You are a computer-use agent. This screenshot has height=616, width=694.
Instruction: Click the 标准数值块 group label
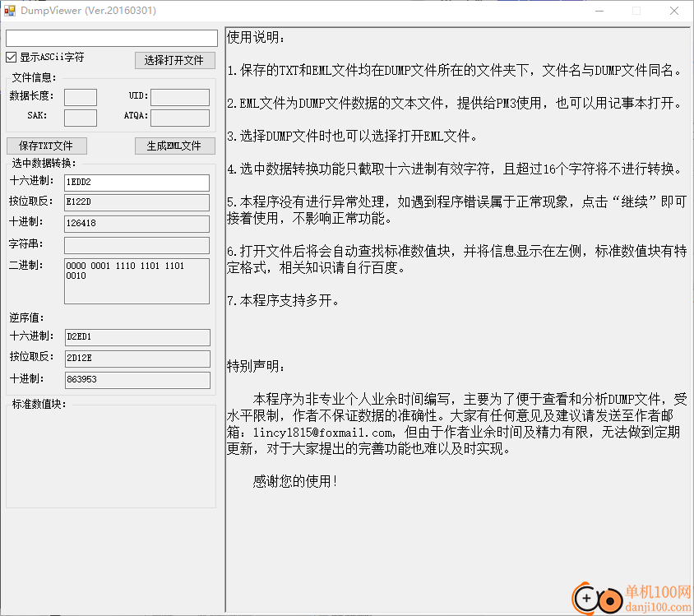[x=39, y=404]
